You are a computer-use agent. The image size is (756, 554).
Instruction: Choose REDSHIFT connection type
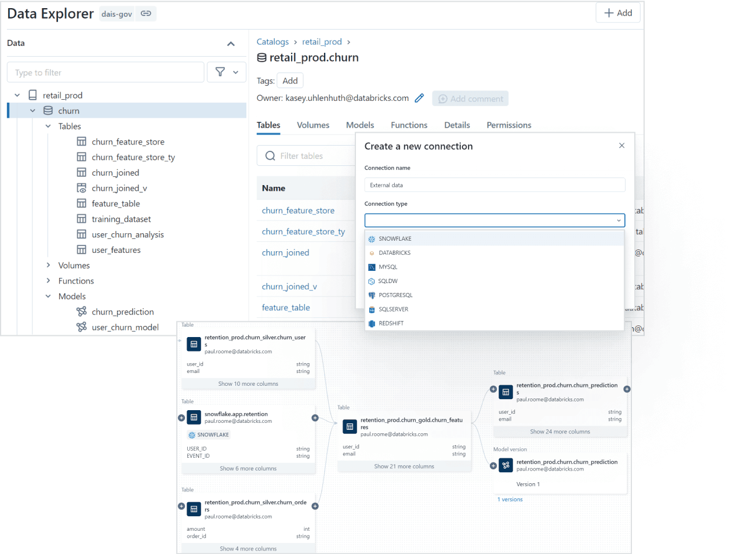click(x=495, y=323)
